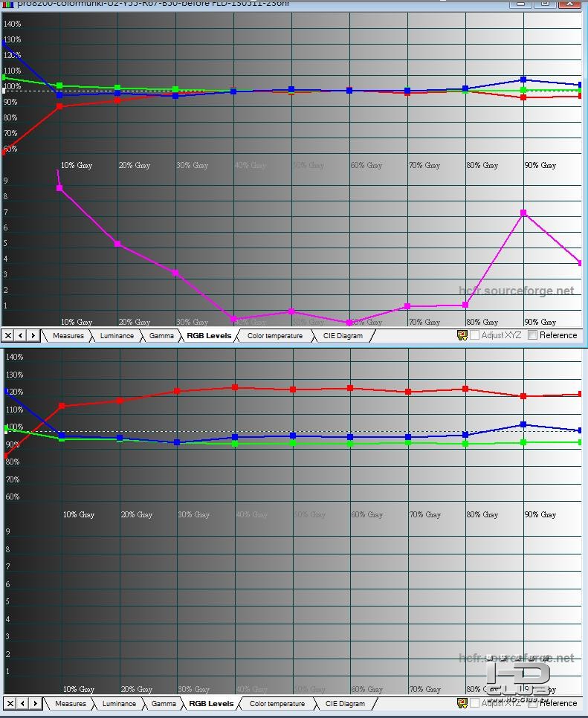This screenshot has height=718, width=588.
Task: Open the Gamma tab in lower window
Action: (x=164, y=703)
